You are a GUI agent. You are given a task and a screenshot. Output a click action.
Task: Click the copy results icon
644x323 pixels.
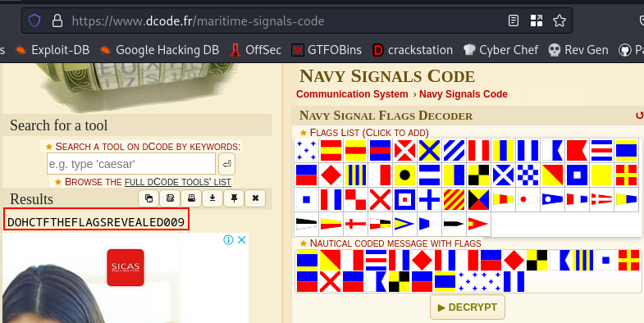pyautogui.click(x=148, y=198)
